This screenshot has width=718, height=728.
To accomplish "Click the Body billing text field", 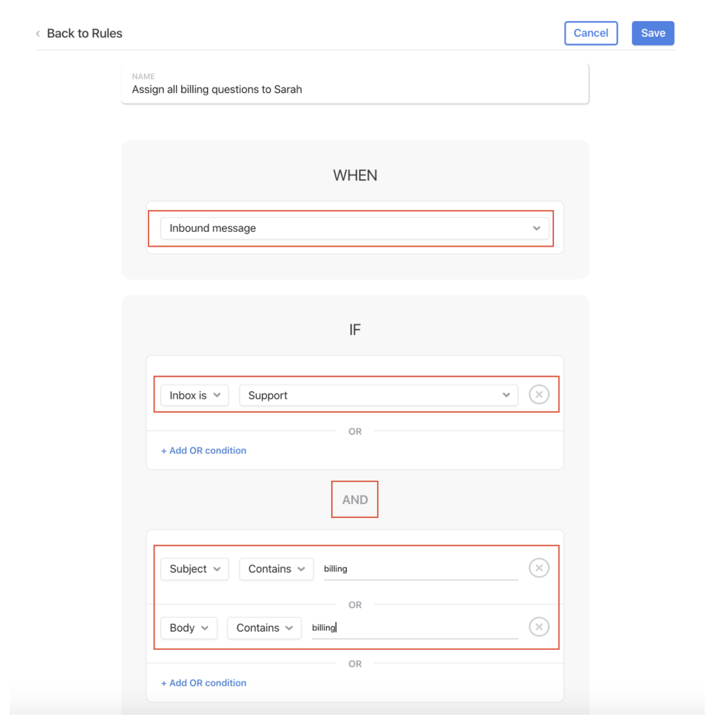I will 415,628.
